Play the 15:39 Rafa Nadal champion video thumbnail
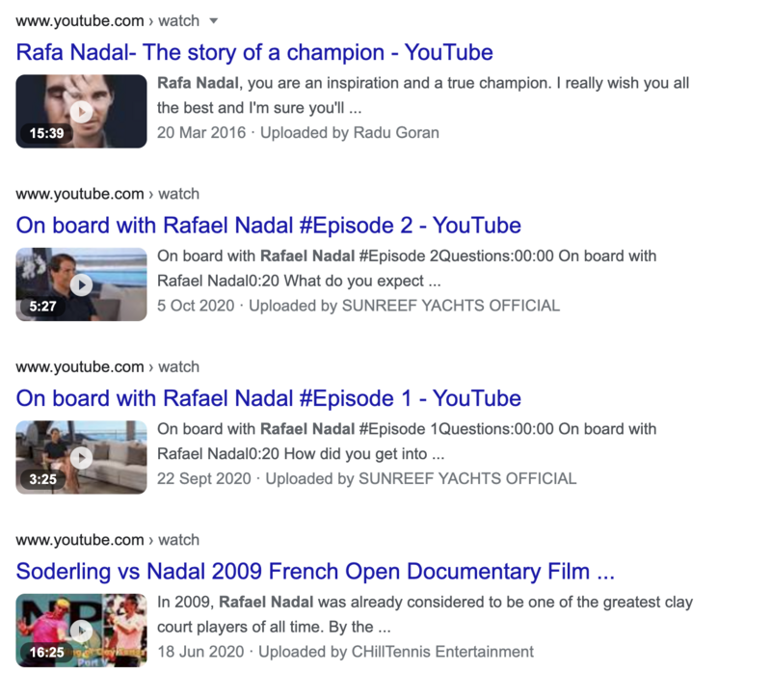This screenshot has width=771, height=700. tap(81, 111)
